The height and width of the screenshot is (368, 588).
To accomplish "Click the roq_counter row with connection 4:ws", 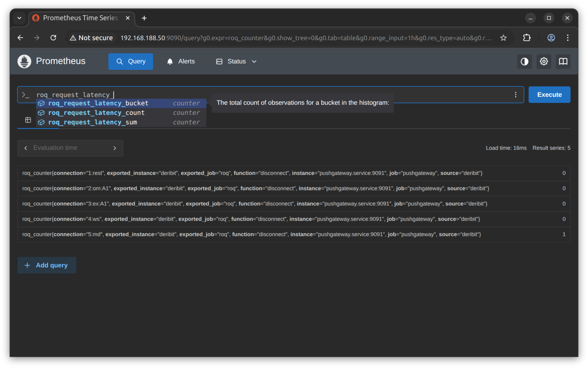I will (294, 219).
